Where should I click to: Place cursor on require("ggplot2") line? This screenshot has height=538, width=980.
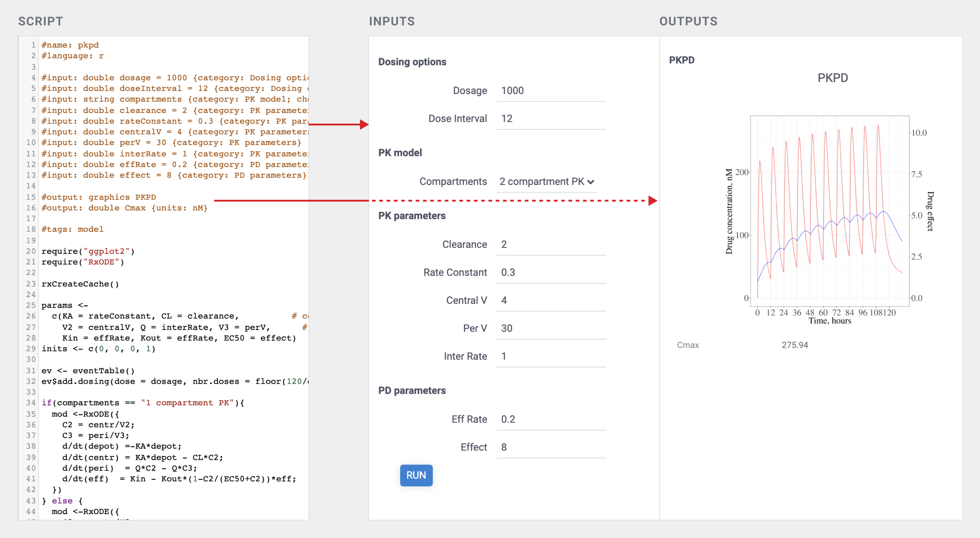[x=88, y=251]
